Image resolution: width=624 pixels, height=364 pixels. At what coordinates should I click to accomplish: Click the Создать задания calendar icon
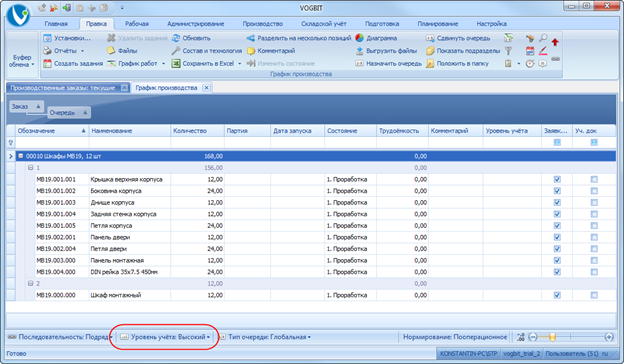pyautogui.click(x=47, y=63)
